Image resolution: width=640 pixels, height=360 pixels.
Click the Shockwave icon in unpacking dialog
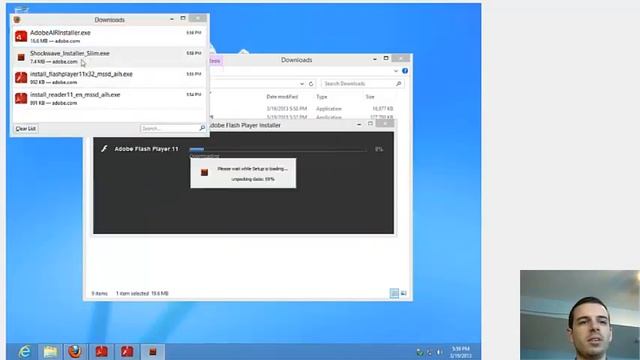tap(204, 173)
